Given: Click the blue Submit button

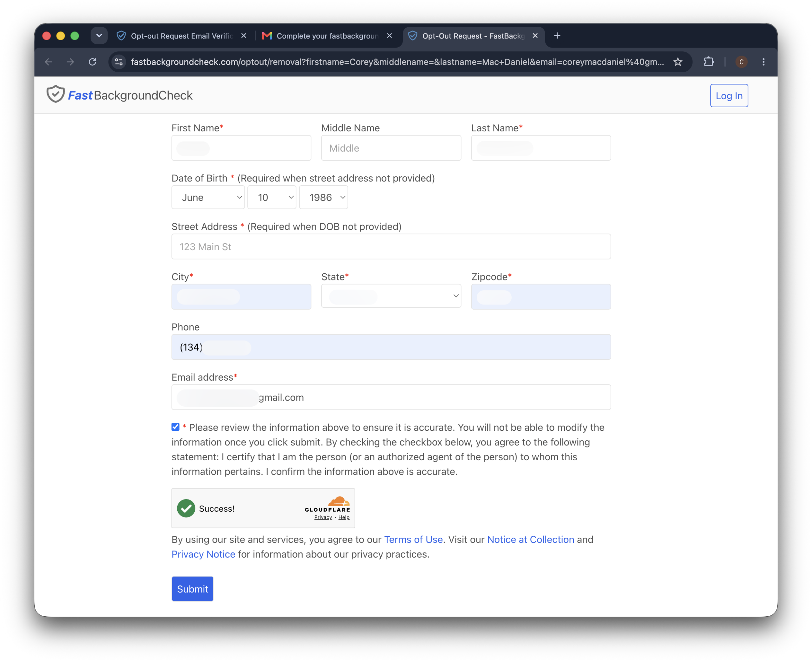Looking at the screenshot, I should coord(193,588).
